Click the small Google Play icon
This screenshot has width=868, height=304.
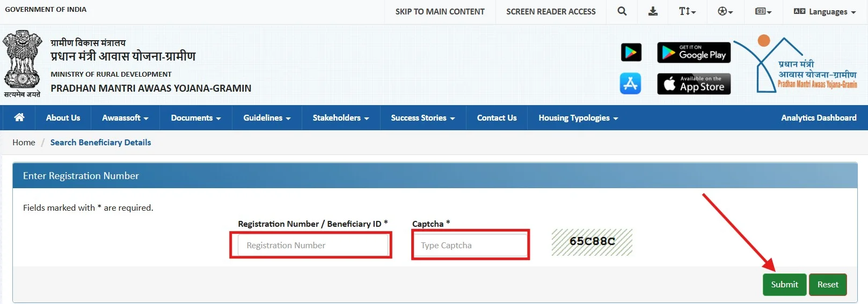[631, 53]
